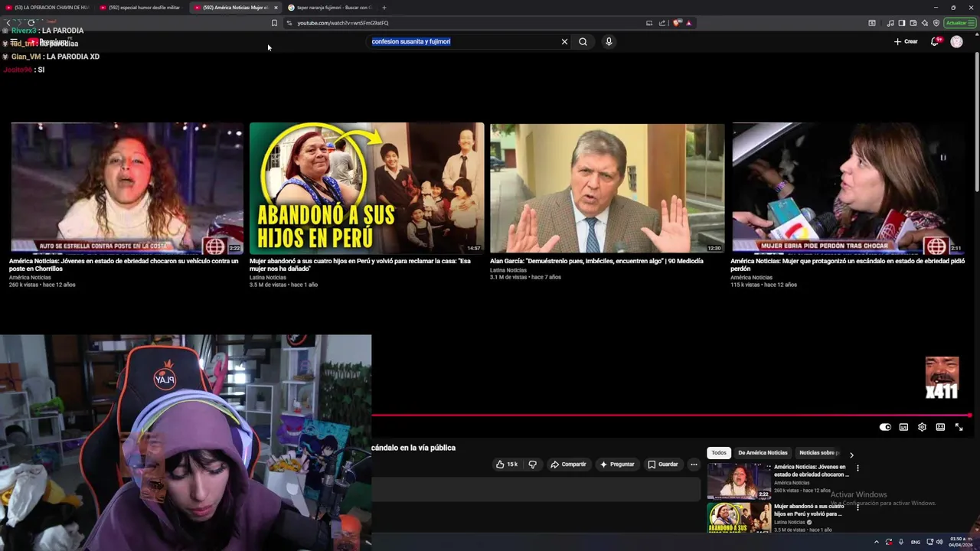
Task: Open sidebar title Mujer abandonó a sus cuatro
Action: click(x=809, y=510)
